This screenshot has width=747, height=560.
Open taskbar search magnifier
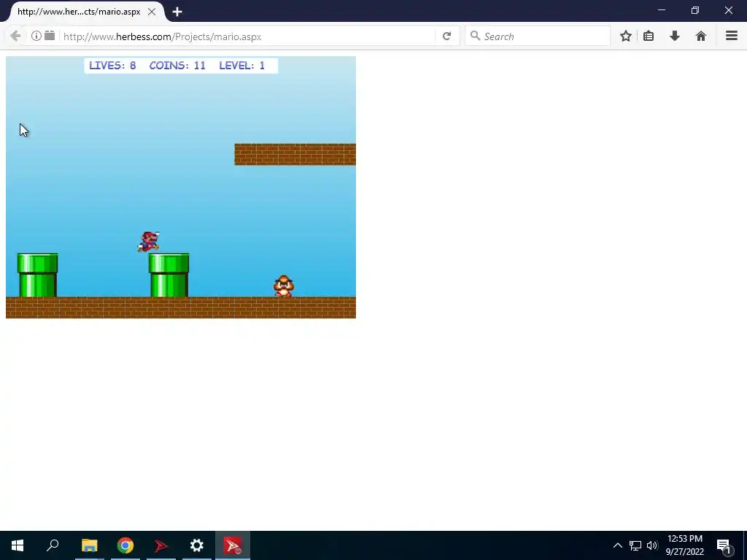[x=53, y=545]
